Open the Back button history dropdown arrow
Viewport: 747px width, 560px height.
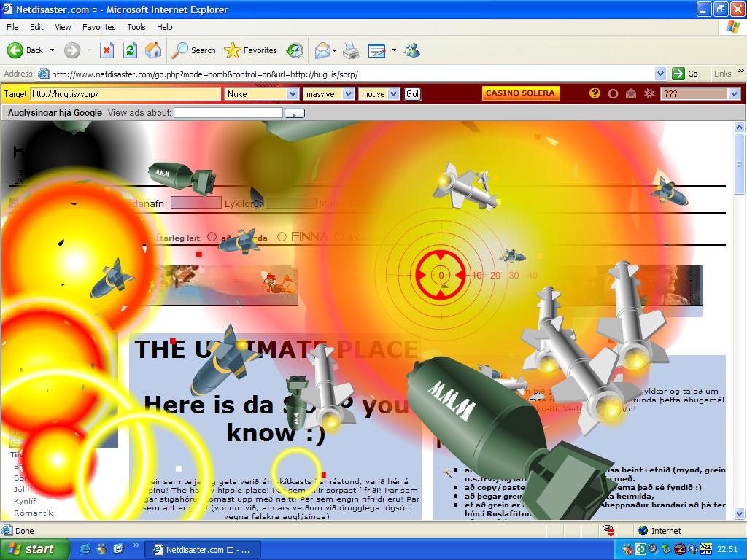pyautogui.click(x=52, y=50)
